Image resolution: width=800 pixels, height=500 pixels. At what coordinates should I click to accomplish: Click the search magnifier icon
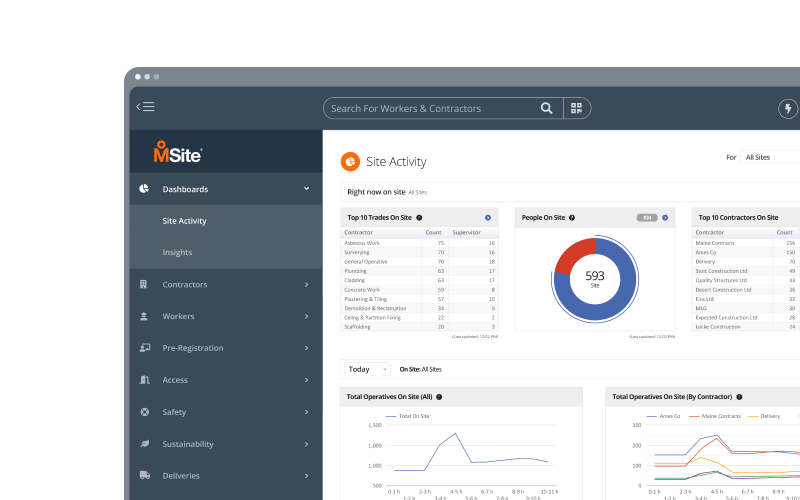click(x=546, y=108)
